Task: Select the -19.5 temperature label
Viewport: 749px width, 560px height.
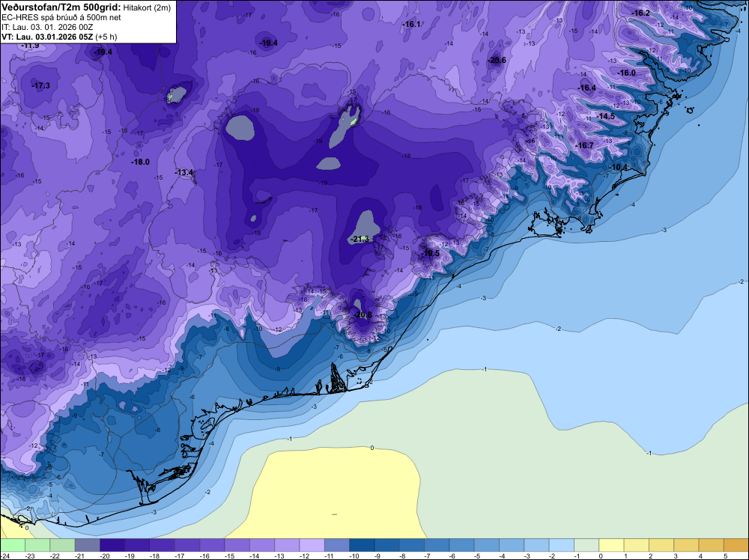Action: click(x=431, y=253)
